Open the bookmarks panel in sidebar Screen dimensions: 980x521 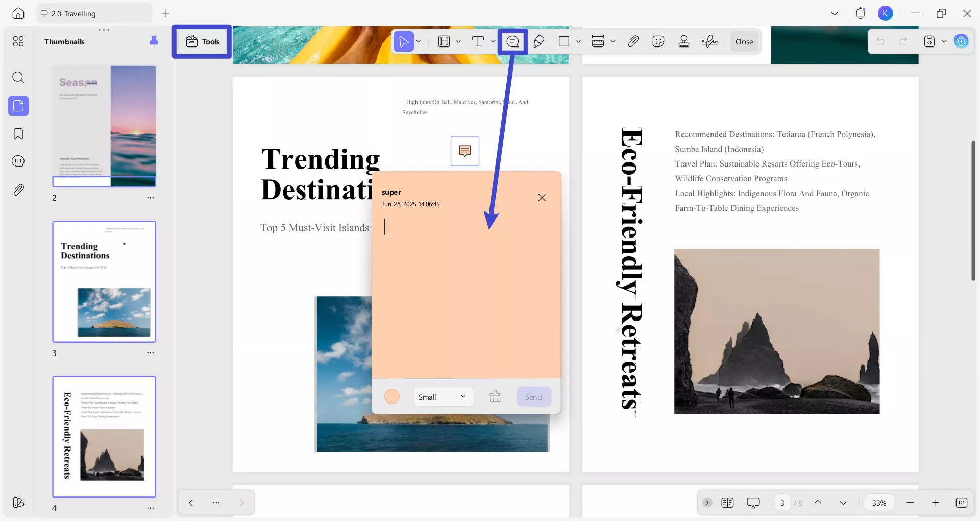point(18,134)
